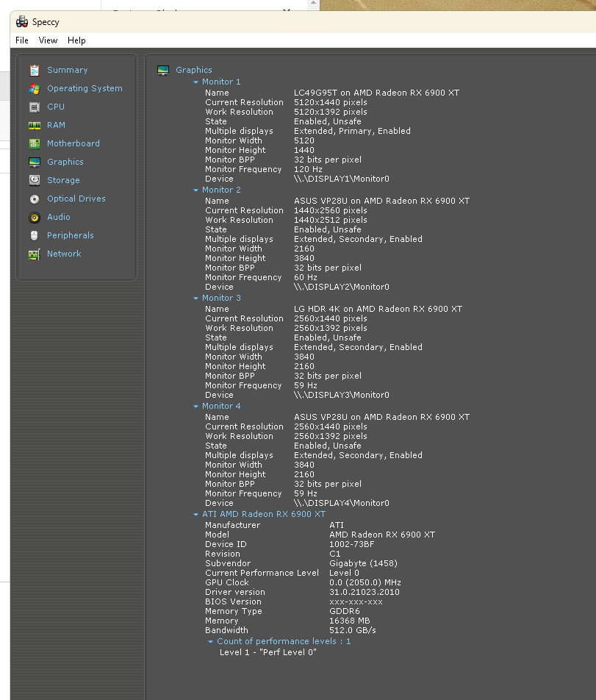
Task: Collapse the Monitor 3 arrow
Action: coord(195,299)
